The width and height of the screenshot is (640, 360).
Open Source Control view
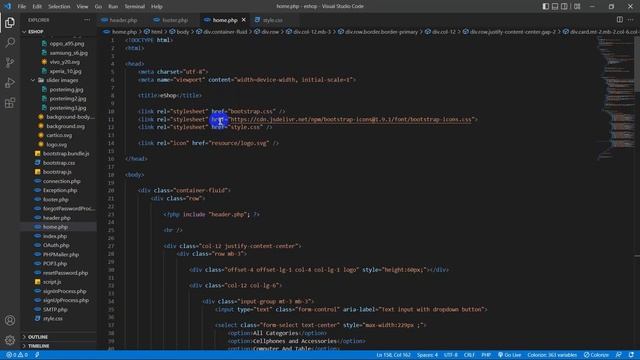[x=10, y=62]
